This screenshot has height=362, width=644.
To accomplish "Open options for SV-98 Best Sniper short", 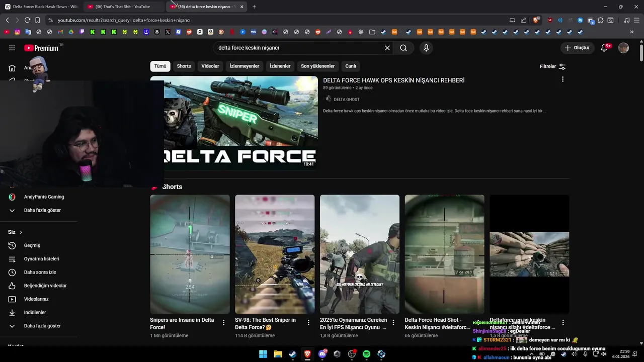I will pos(308,323).
